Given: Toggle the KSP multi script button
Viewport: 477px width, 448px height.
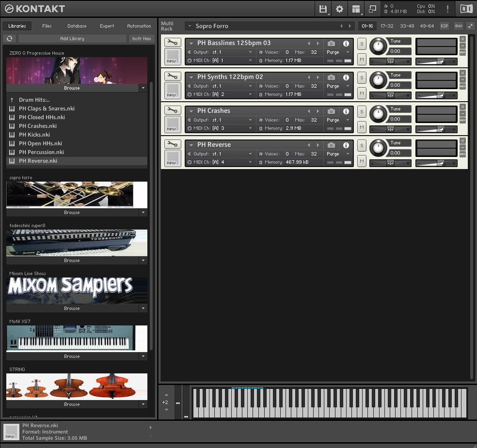Looking at the screenshot, I should point(445,26).
